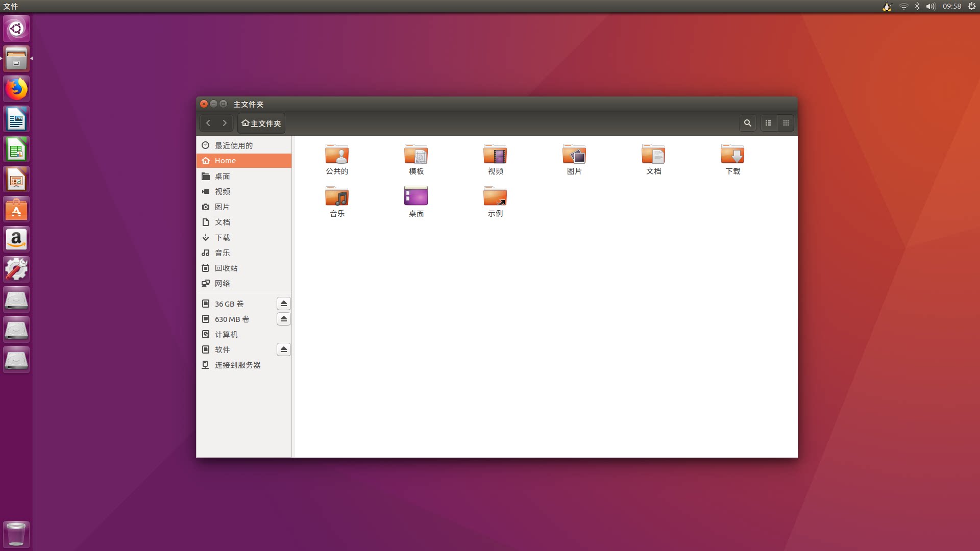The image size is (980, 551).
Task: Open the 文件 menu in top bar
Action: tap(10, 6)
